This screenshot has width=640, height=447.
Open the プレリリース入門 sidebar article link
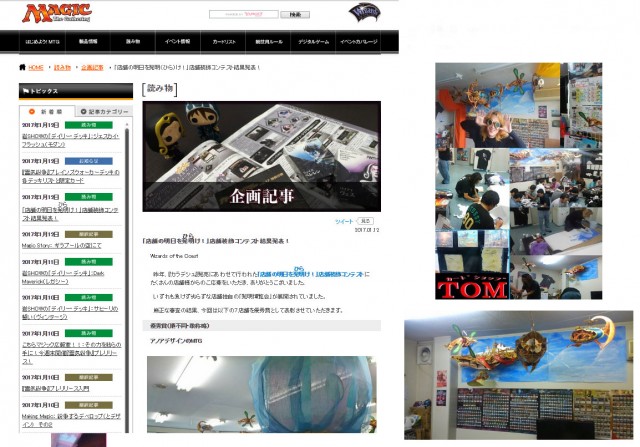[x=56, y=389]
